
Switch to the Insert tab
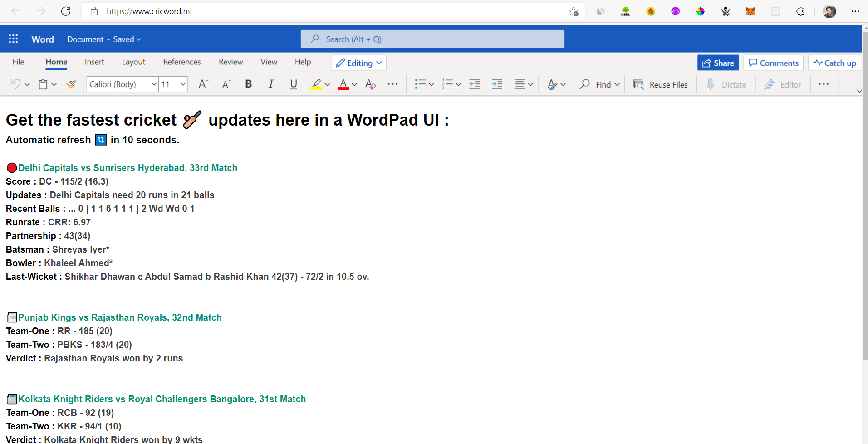pos(94,62)
